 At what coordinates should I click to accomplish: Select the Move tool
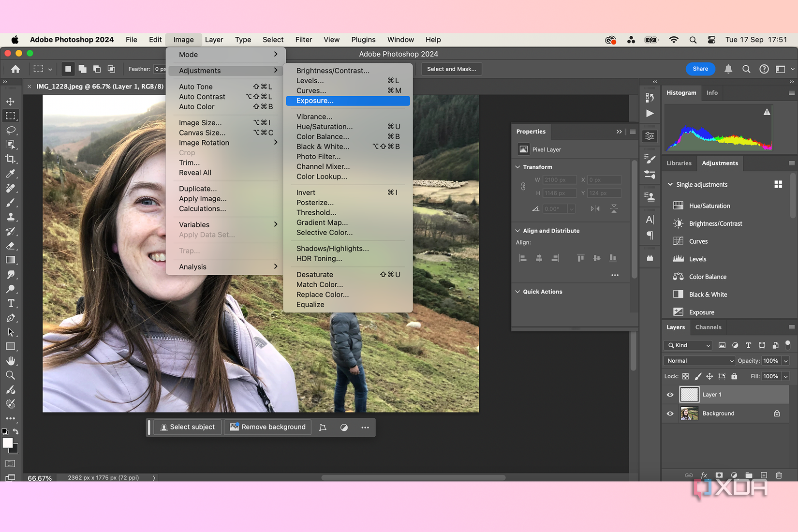click(11, 101)
